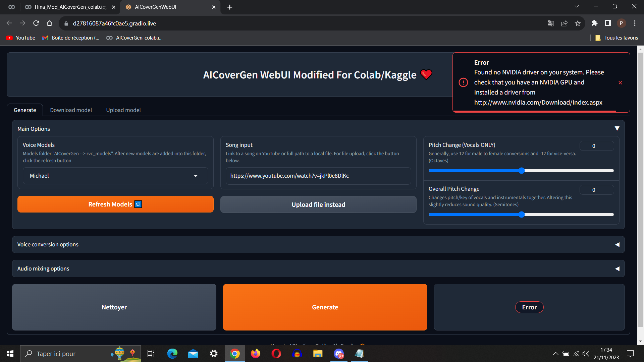Click the Song input URL field
This screenshot has height=362, width=644.
point(318,176)
